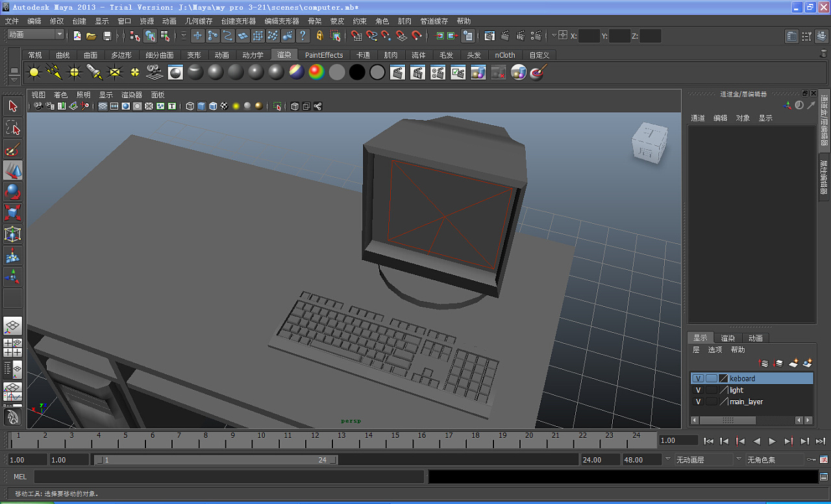This screenshot has height=504, width=831.
Task: Toggle the viewport grid display
Action: (x=103, y=106)
